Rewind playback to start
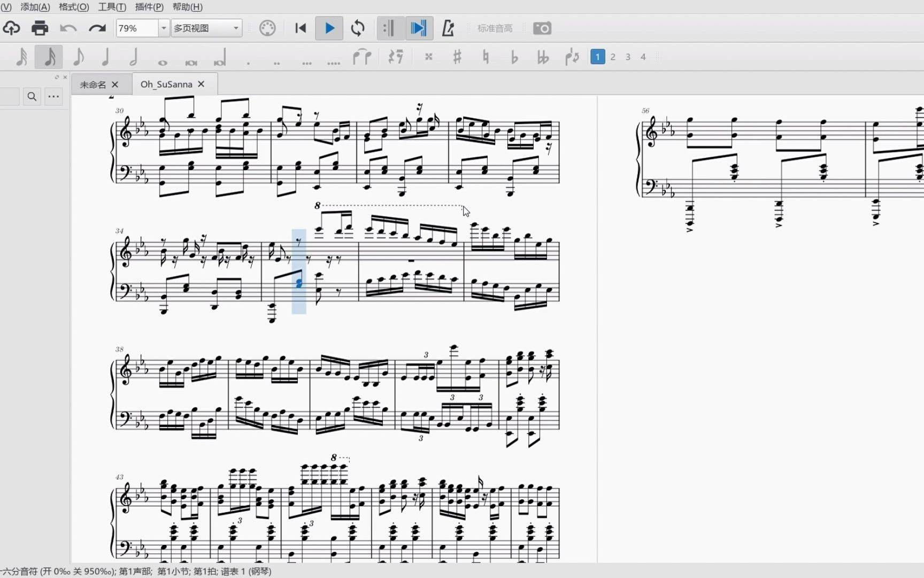The height and width of the screenshot is (578, 924). click(x=301, y=28)
